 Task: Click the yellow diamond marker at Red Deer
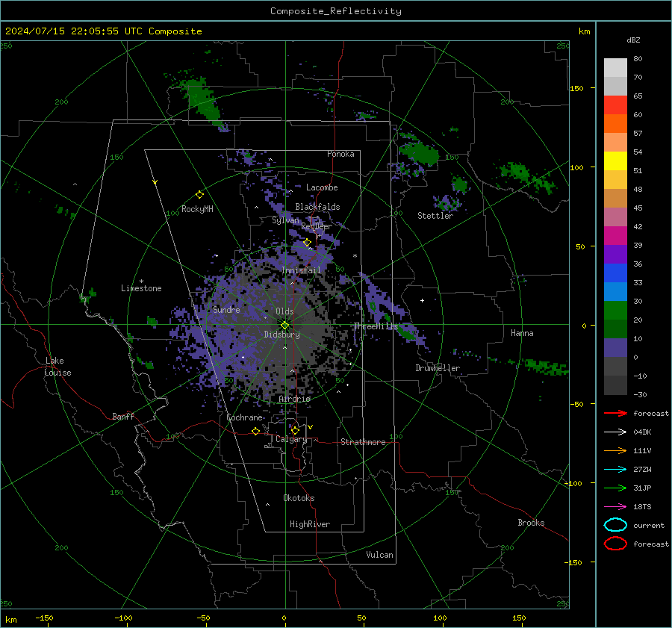click(307, 243)
